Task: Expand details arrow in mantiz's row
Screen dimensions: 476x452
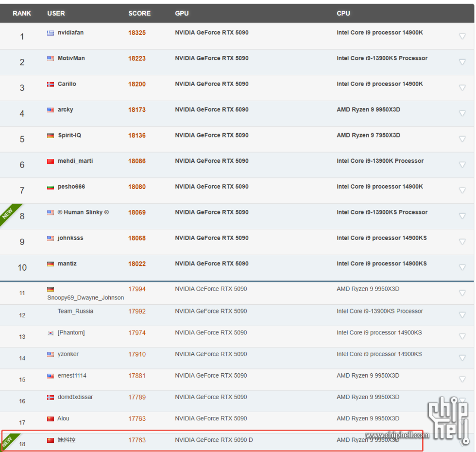Action: 462,267
